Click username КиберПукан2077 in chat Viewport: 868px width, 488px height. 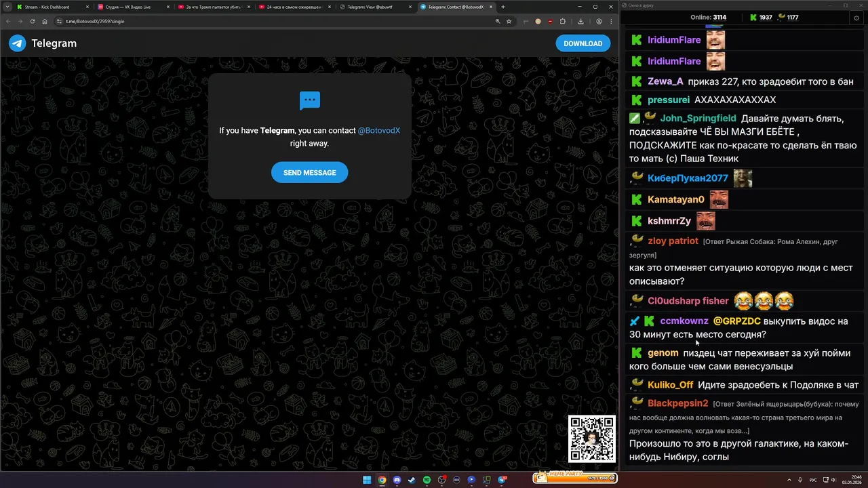coord(688,178)
